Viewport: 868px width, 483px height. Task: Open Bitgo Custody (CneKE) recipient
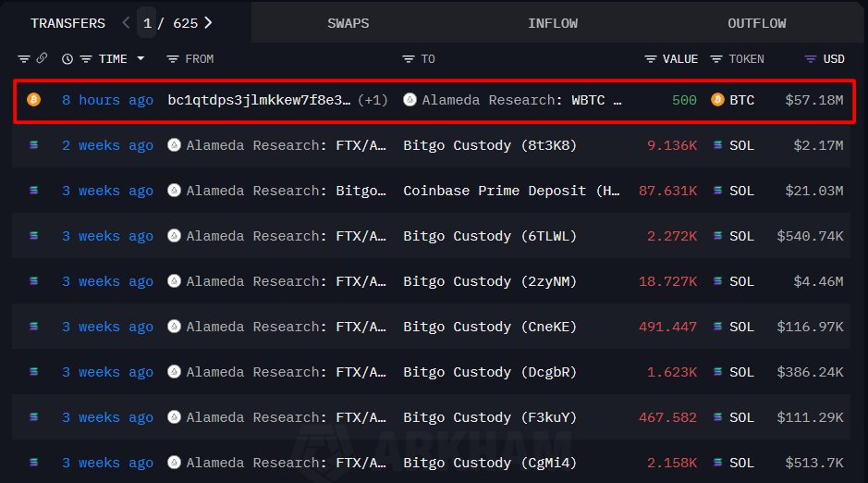pos(490,328)
